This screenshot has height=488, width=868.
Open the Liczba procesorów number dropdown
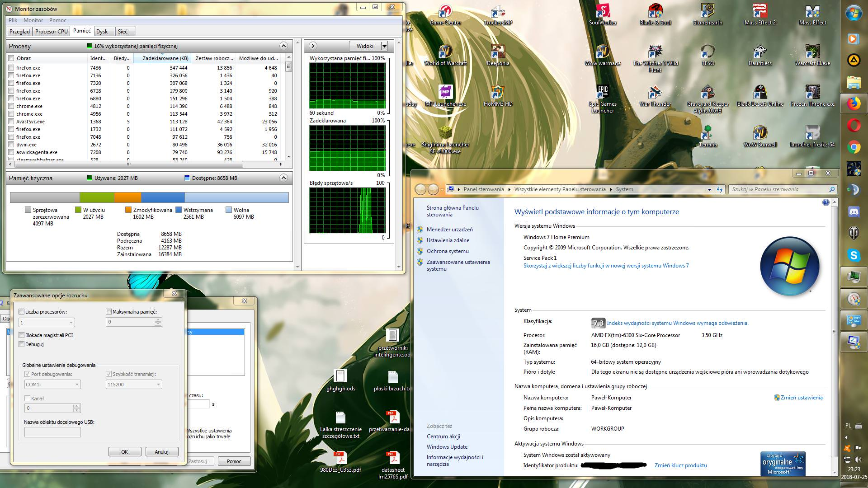click(71, 323)
